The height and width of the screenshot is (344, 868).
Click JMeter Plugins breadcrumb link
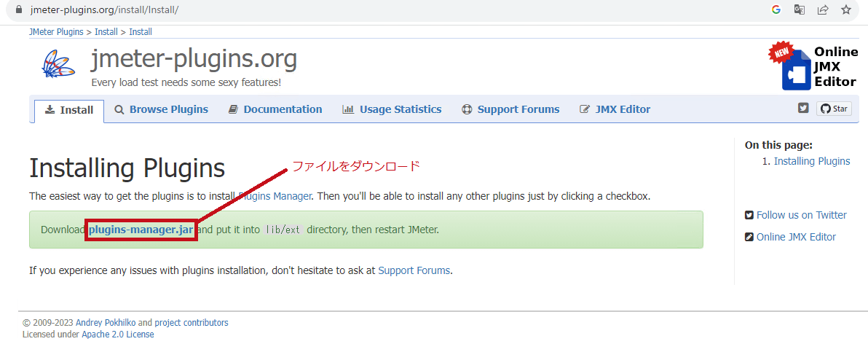(x=57, y=32)
